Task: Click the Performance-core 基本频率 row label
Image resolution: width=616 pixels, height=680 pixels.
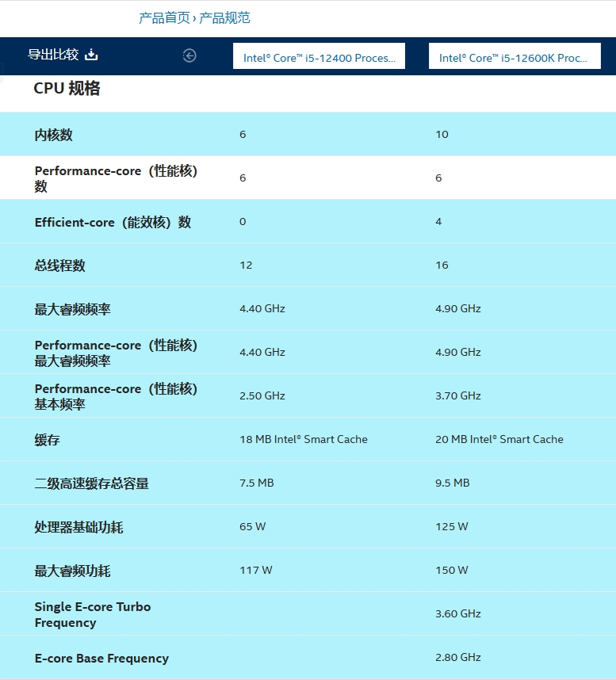Action: (117, 396)
